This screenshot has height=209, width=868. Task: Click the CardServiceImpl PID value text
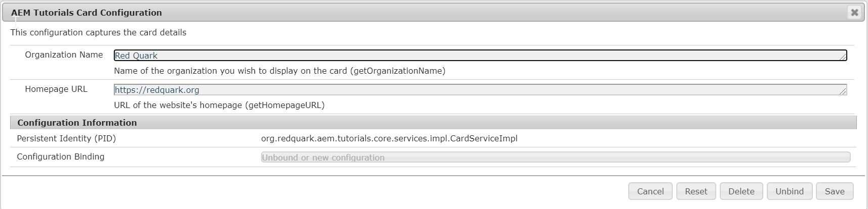click(x=389, y=138)
